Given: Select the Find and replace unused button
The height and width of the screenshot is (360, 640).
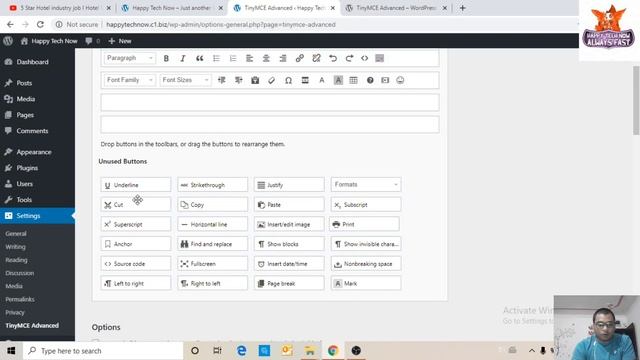Looking at the screenshot, I should (x=213, y=244).
